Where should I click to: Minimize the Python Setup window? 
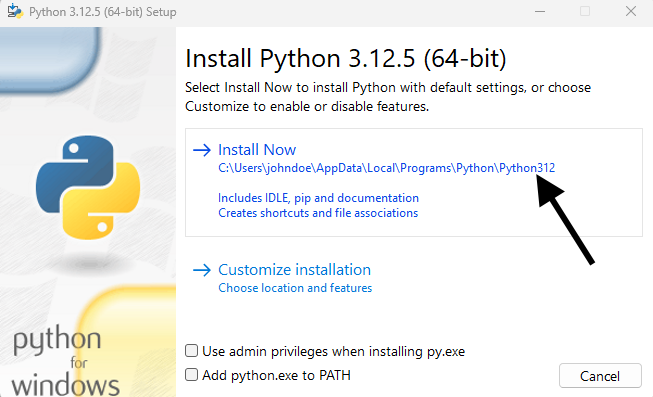(x=540, y=12)
